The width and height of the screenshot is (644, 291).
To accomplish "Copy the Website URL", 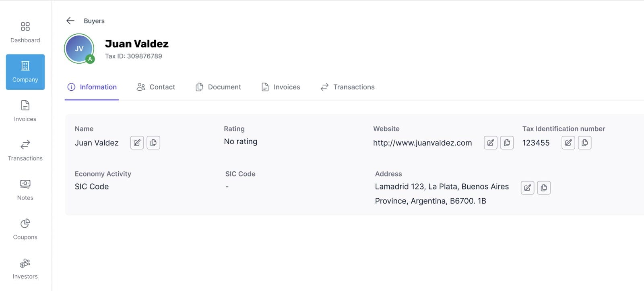I will click(507, 143).
